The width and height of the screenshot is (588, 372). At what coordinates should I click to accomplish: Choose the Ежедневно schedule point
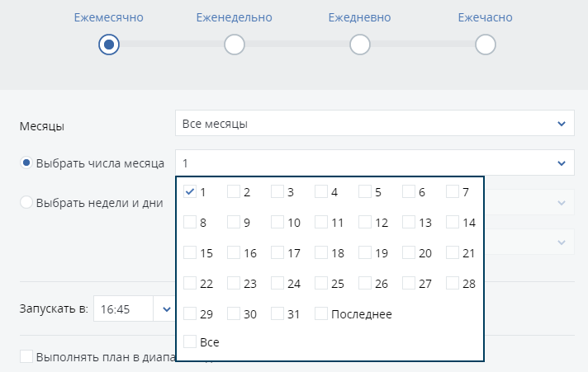click(x=359, y=45)
